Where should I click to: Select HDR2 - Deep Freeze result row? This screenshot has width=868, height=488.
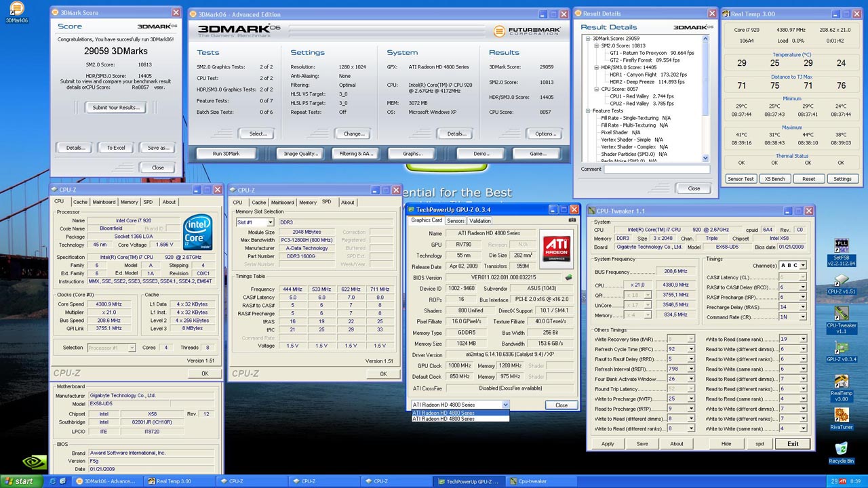[648, 81]
